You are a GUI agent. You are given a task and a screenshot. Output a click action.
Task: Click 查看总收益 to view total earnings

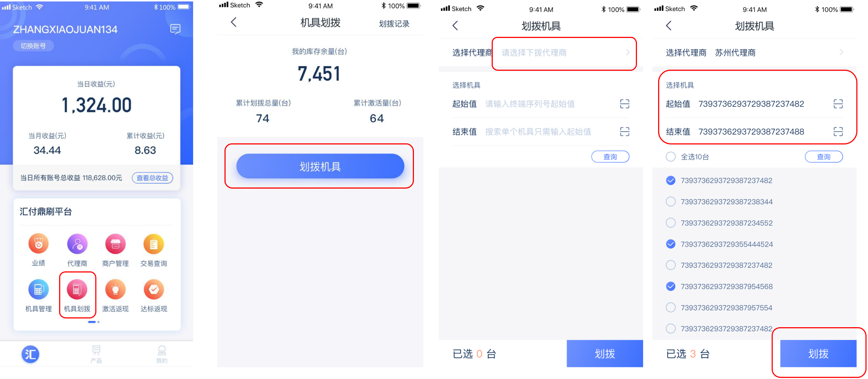152,178
